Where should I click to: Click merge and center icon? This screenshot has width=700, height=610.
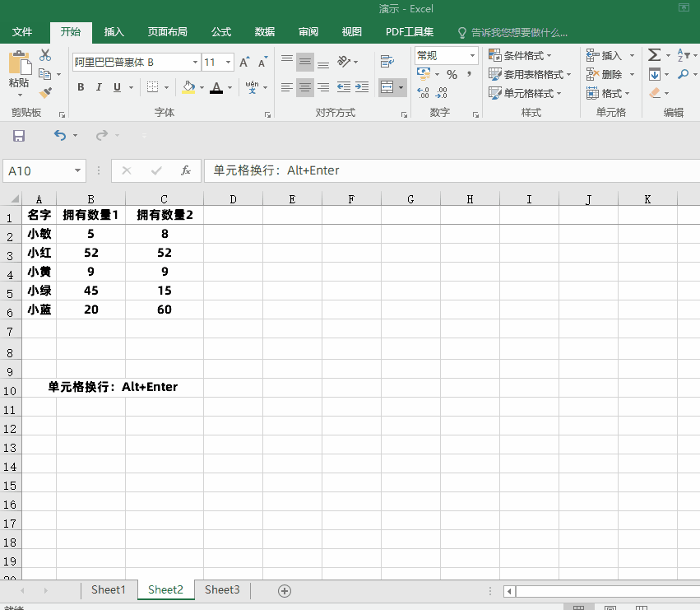pyautogui.click(x=387, y=87)
